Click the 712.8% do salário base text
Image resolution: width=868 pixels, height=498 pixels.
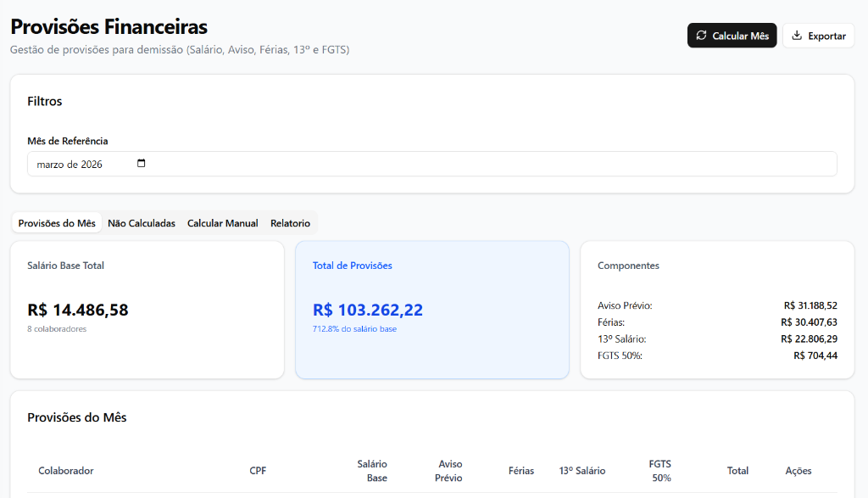[354, 329]
